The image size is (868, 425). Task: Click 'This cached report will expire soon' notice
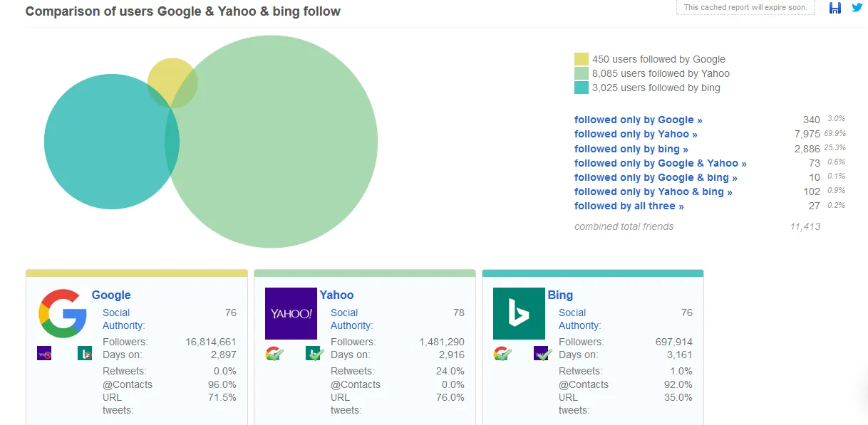click(x=745, y=7)
